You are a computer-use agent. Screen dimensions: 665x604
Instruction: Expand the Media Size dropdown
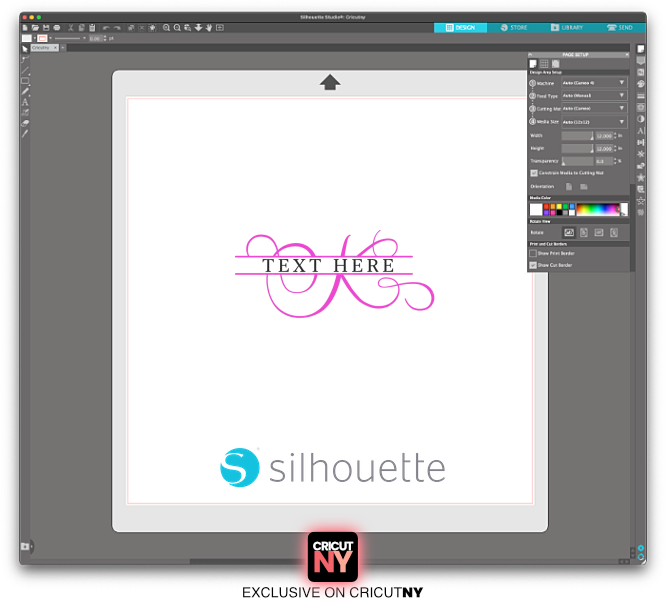click(x=594, y=121)
